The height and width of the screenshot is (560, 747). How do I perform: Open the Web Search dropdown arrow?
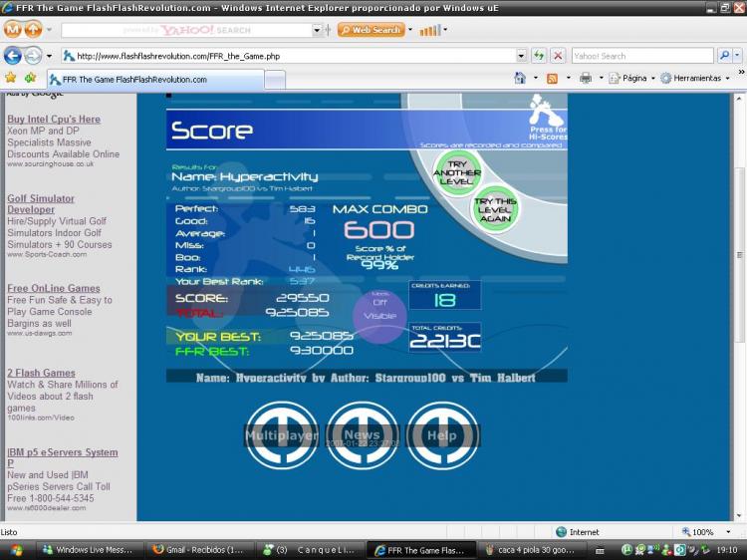[x=410, y=30]
